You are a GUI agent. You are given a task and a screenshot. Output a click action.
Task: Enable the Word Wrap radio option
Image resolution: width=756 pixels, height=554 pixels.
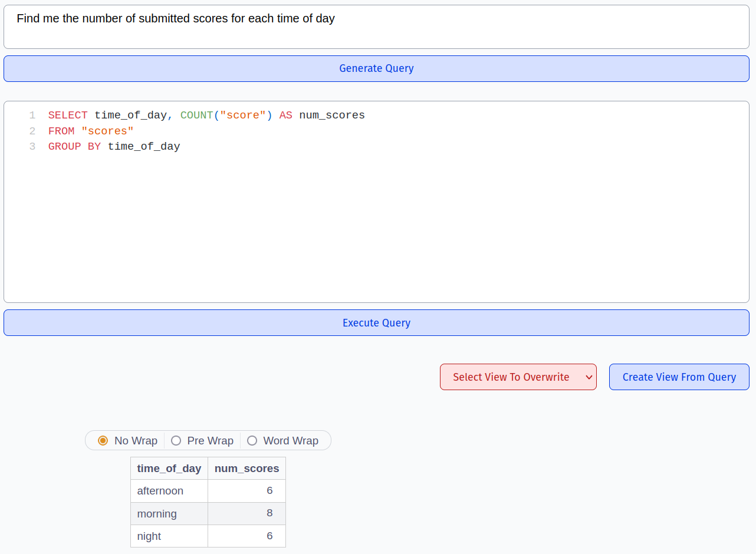coord(252,441)
